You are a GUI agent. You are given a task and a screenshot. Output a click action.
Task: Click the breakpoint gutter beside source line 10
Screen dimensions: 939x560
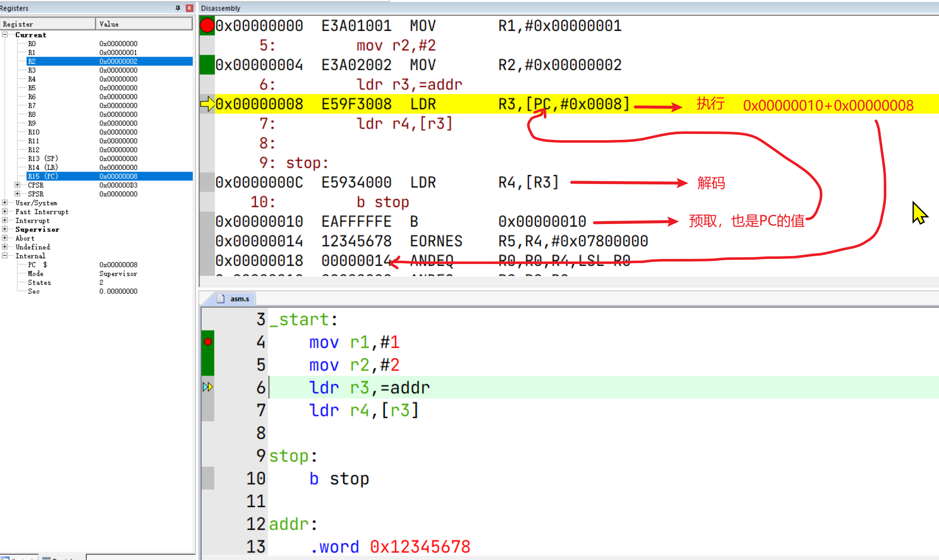tap(208, 478)
